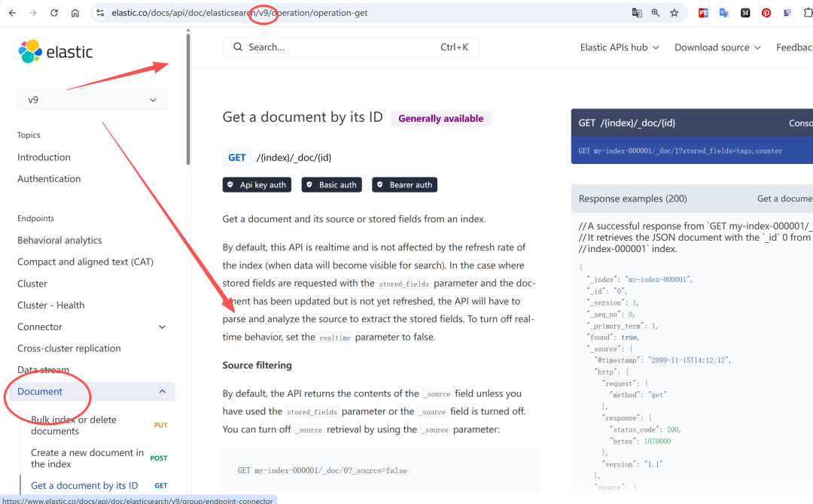Open the v9 version dropdown
Image resolution: width=813 pixels, height=504 pixels.
[x=93, y=100]
